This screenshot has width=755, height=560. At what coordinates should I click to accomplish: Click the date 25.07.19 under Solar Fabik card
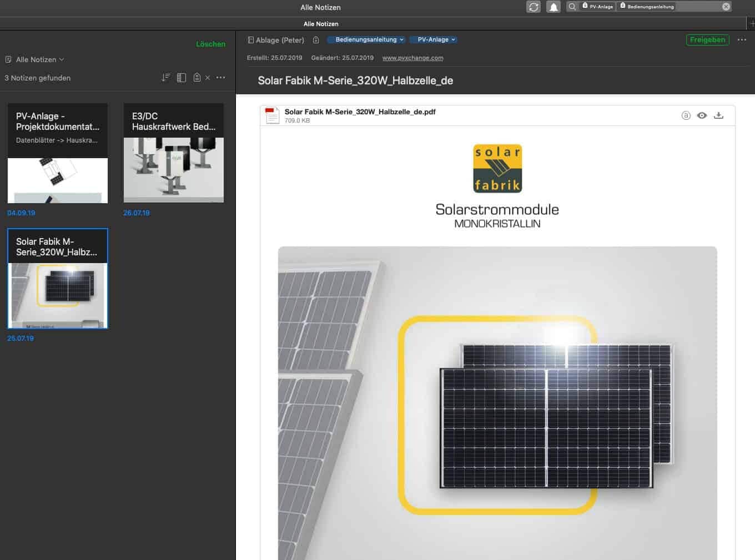click(x=21, y=338)
